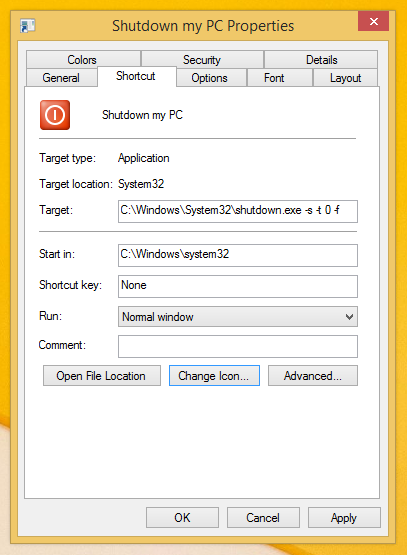This screenshot has width=407, height=555.
Task: Switch to the Colors tab
Action: point(83,59)
